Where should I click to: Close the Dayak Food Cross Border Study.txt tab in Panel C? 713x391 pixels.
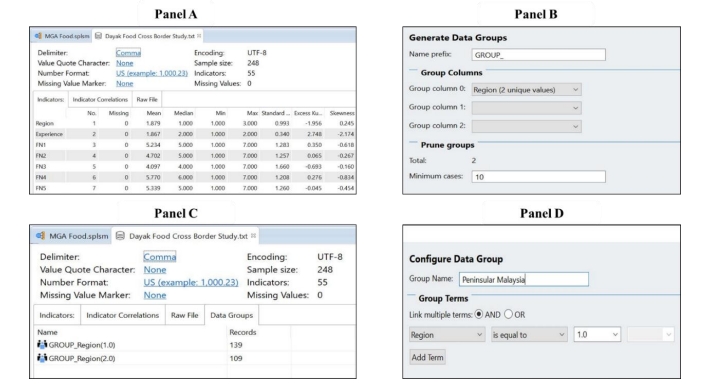pyautogui.click(x=253, y=236)
